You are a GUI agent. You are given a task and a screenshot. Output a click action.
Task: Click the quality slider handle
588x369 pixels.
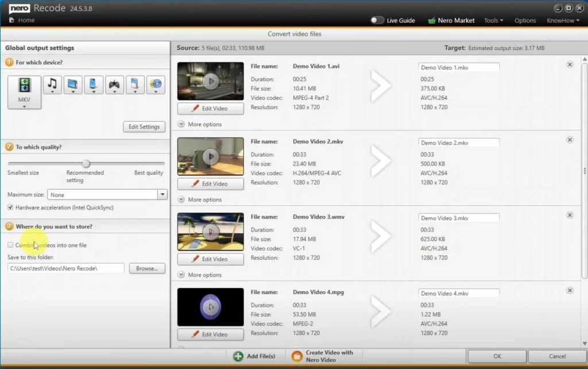(86, 164)
